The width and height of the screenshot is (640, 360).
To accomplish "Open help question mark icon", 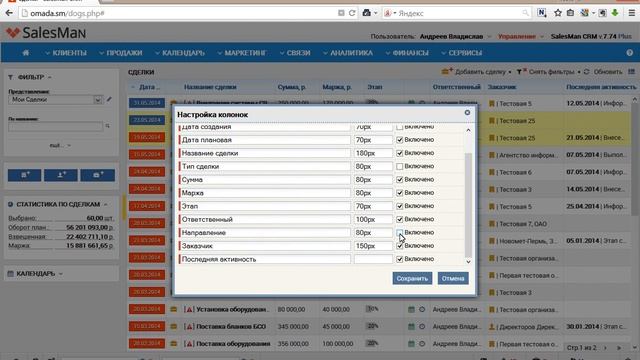I will (x=630, y=53).
